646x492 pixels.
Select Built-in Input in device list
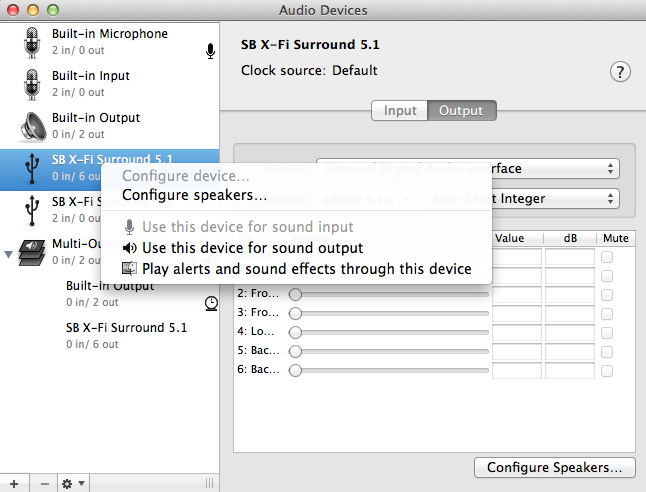[110, 84]
